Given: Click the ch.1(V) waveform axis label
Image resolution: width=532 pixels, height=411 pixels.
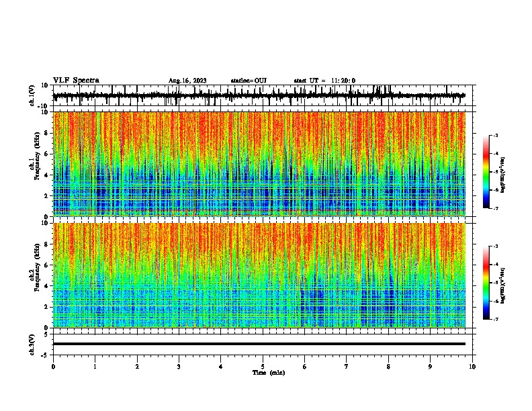Looking at the screenshot, I should pyautogui.click(x=32, y=95).
